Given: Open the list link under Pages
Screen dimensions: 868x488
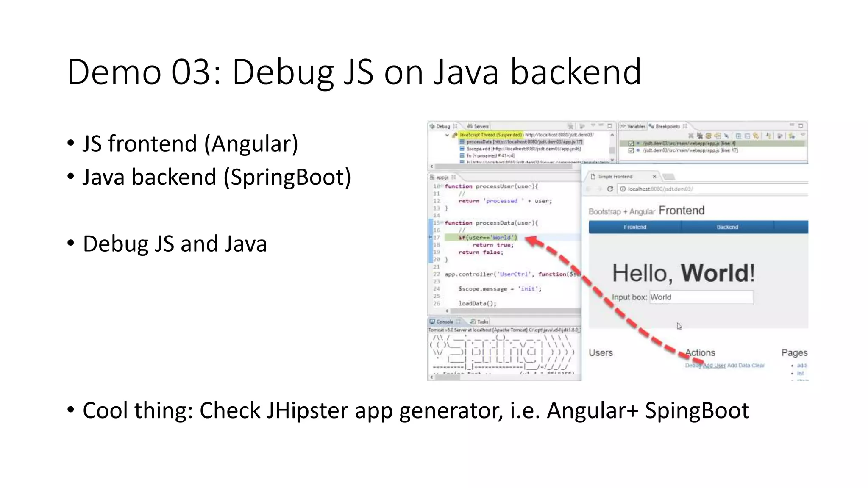Looking at the screenshot, I should [801, 373].
